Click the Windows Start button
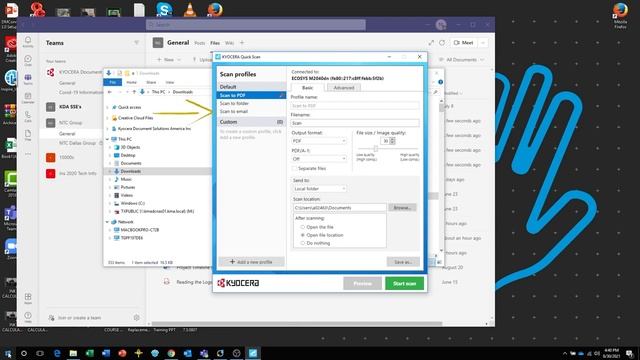 [x=8, y=353]
